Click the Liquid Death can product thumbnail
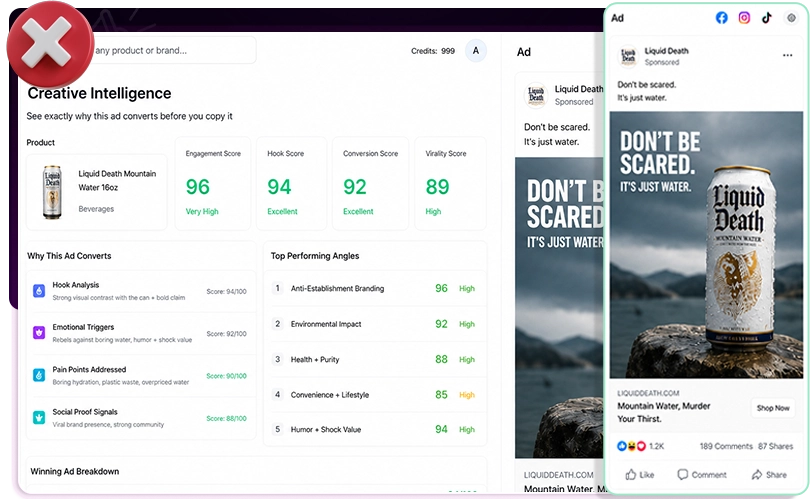Viewport: 811px width, 499px height. [x=52, y=192]
